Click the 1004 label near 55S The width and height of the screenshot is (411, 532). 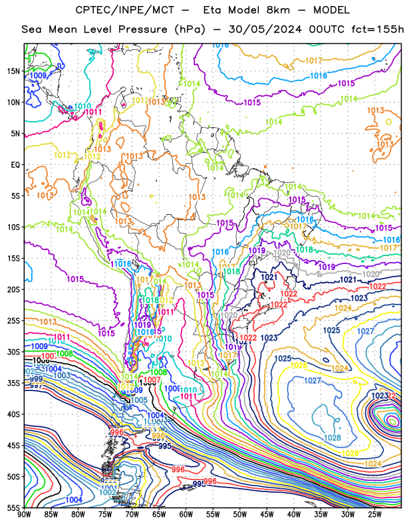74,499
